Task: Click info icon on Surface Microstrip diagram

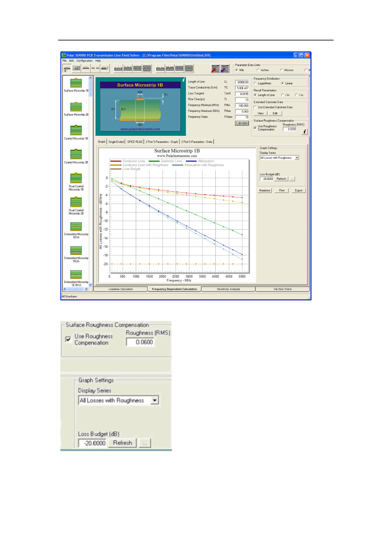Action: [x=184, y=80]
